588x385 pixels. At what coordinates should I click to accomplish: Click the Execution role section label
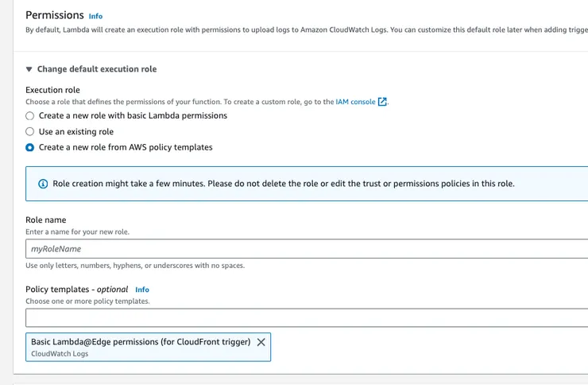pos(53,90)
